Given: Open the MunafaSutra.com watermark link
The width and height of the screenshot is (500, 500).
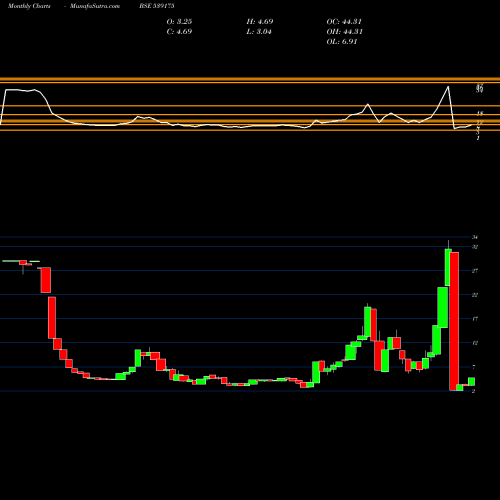Looking at the screenshot, I should click(95, 6).
